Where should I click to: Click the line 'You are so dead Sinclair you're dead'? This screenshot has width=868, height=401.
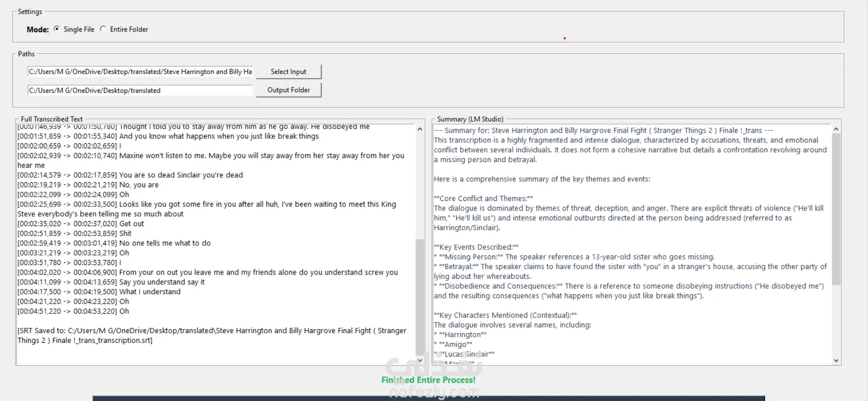pos(130,175)
